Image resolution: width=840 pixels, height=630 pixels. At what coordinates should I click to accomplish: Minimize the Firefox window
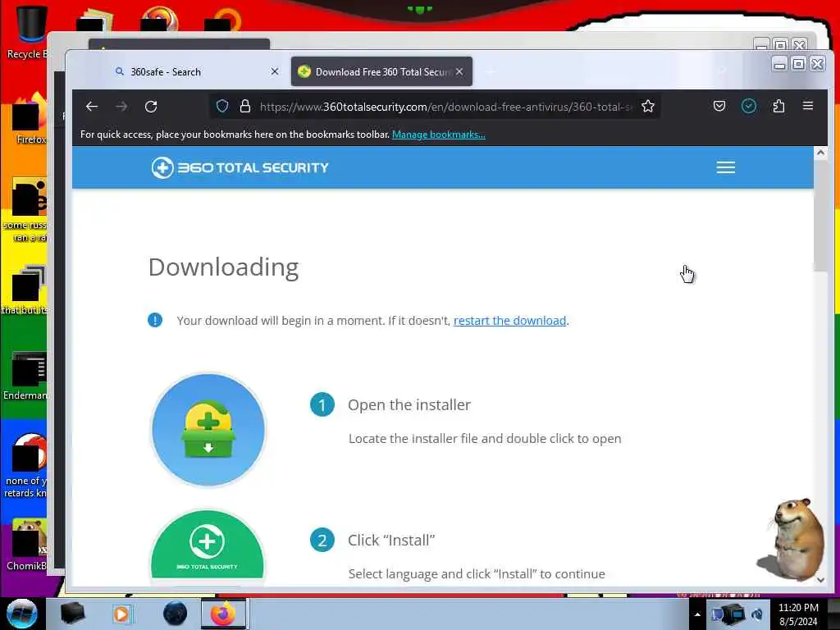tap(780, 65)
